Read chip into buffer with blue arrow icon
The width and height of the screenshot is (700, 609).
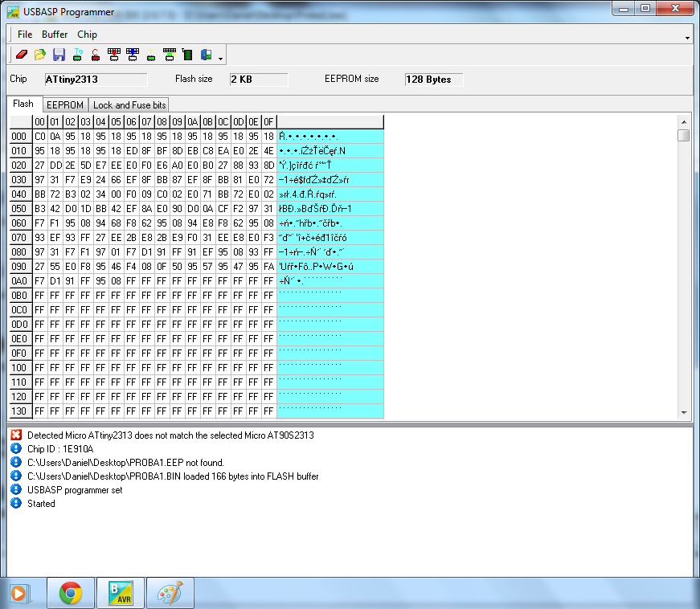point(133,55)
